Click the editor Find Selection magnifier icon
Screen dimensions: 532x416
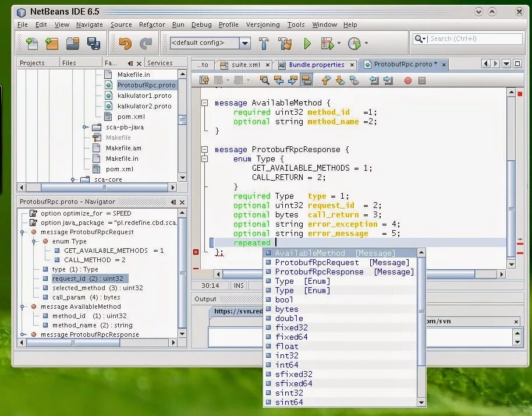click(264, 80)
